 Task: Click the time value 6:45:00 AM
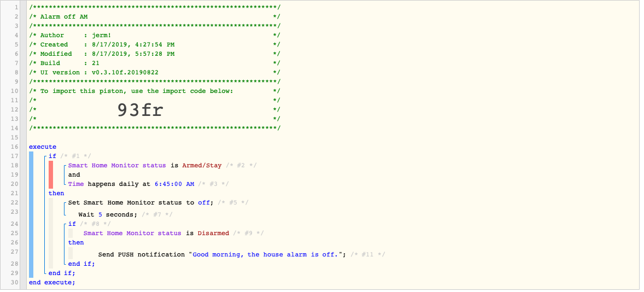pyautogui.click(x=174, y=184)
